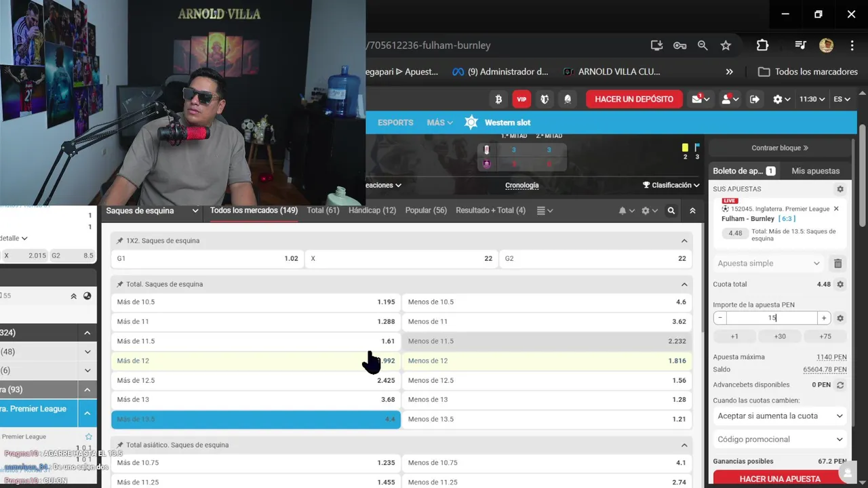Add +75 to the bet amount

click(x=825, y=336)
